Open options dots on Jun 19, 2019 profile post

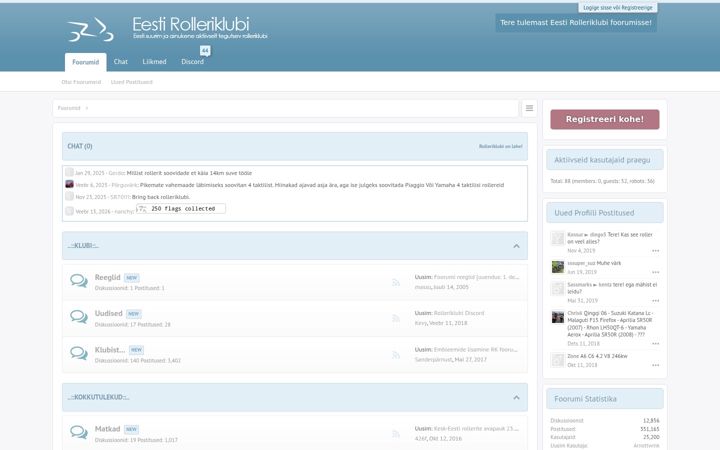point(655,272)
